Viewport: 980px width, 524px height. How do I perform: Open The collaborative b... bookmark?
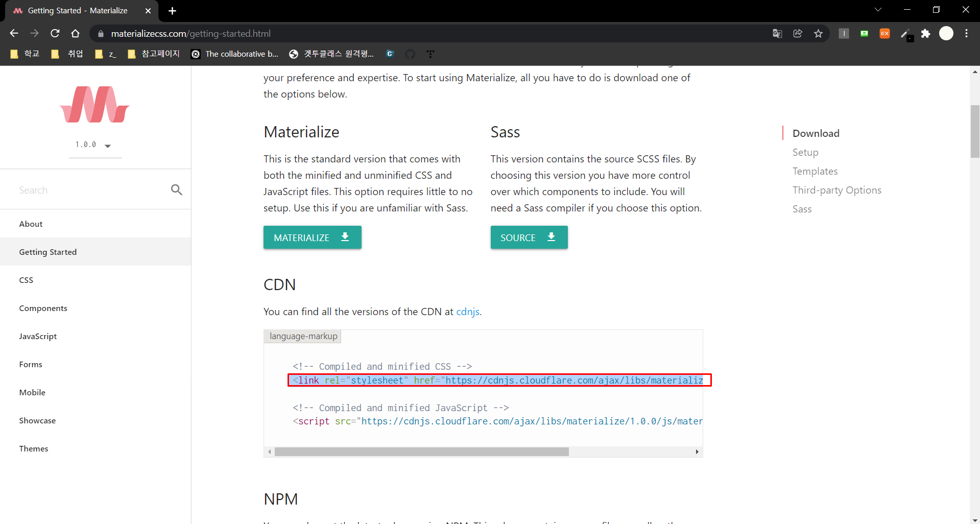coord(235,54)
